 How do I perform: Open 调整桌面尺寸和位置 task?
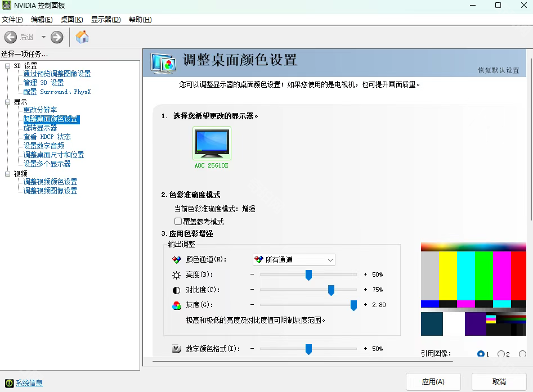[x=53, y=155]
